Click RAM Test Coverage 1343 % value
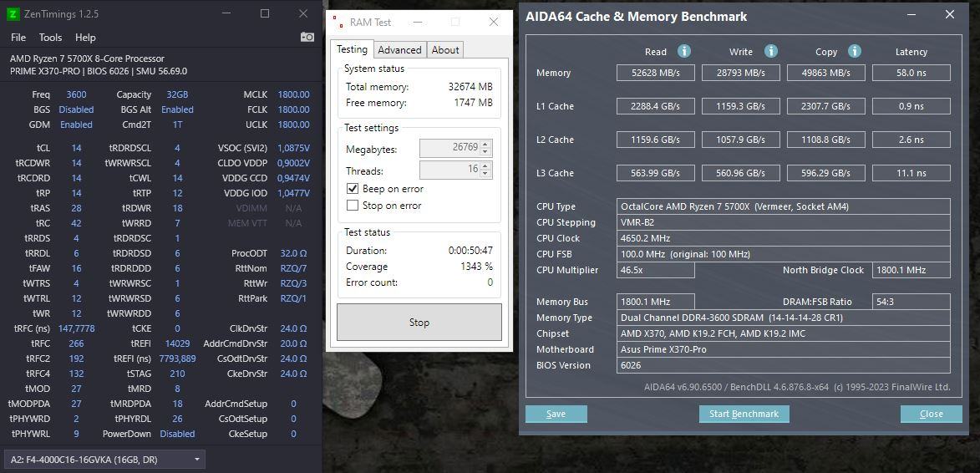Image resolution: width=980 pixels, height=473 pixels. coord(476,267)
